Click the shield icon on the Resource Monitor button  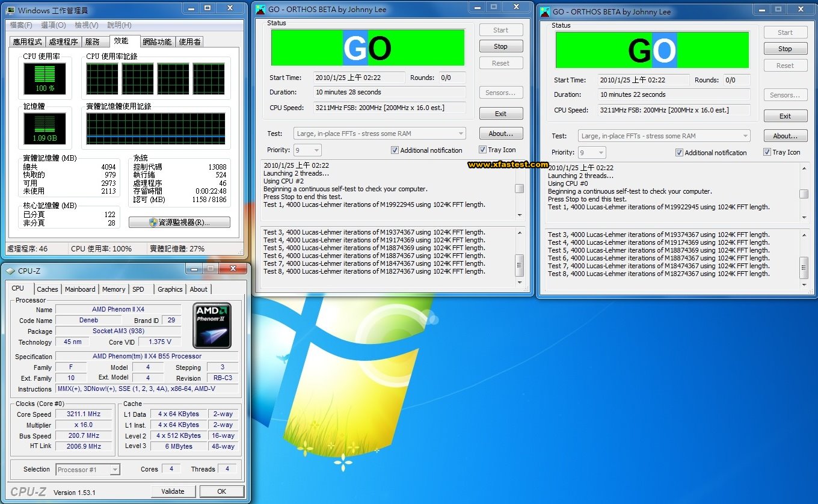[x=153, y=223]
